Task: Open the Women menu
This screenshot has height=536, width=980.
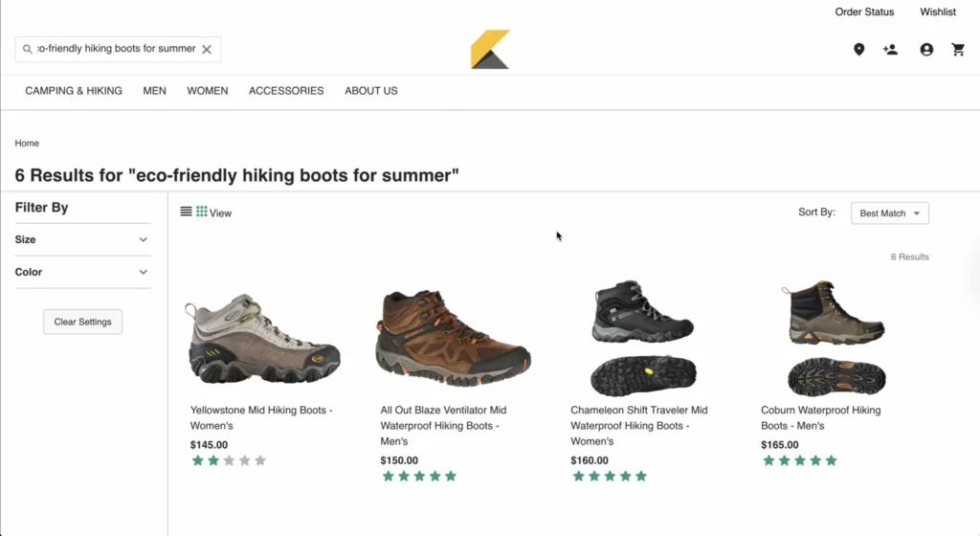Action: point(207,91)
